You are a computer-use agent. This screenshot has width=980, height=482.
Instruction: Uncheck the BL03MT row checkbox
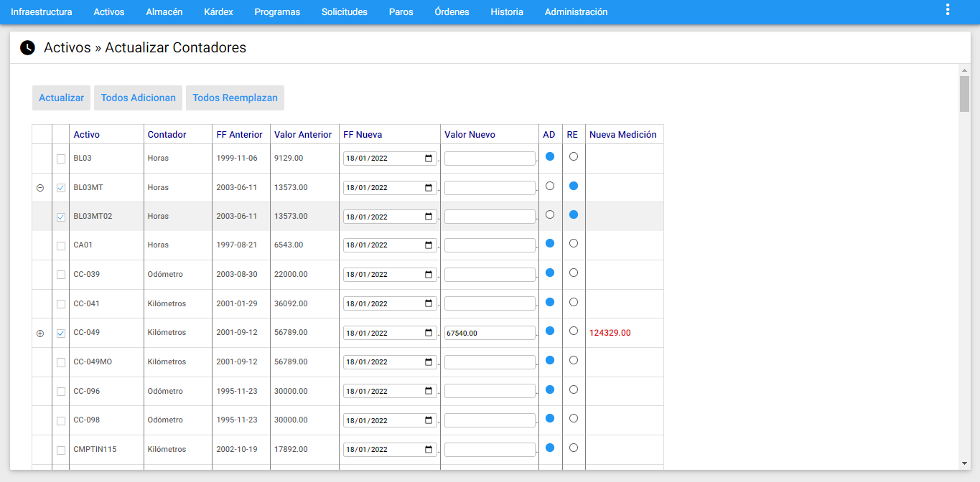click(61, 188)
